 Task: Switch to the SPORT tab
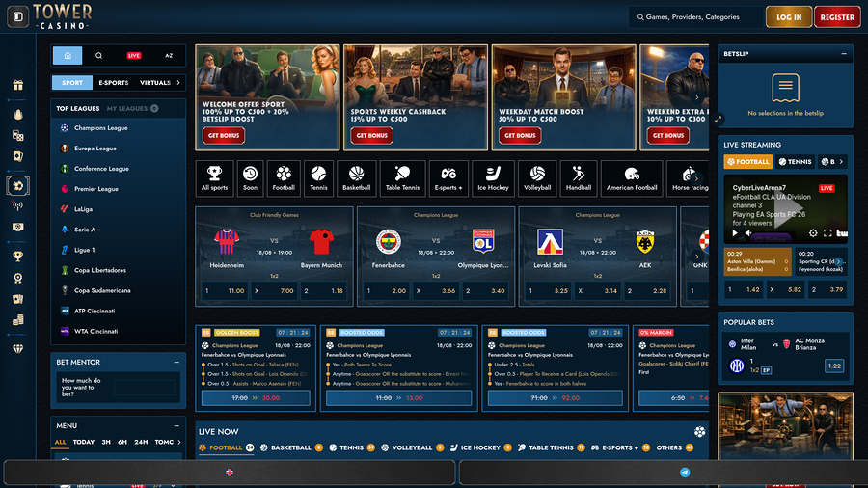[72, 82]
